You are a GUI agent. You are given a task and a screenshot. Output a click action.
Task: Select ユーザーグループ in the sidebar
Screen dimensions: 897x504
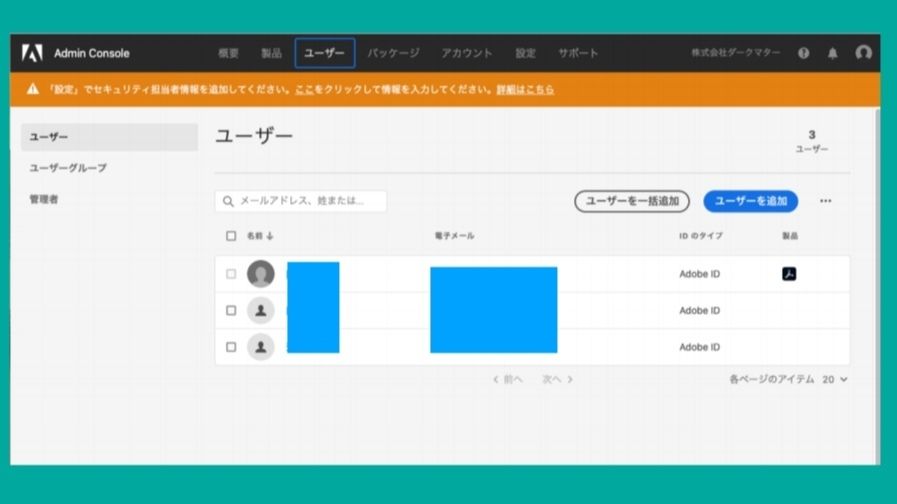[68, 168]
